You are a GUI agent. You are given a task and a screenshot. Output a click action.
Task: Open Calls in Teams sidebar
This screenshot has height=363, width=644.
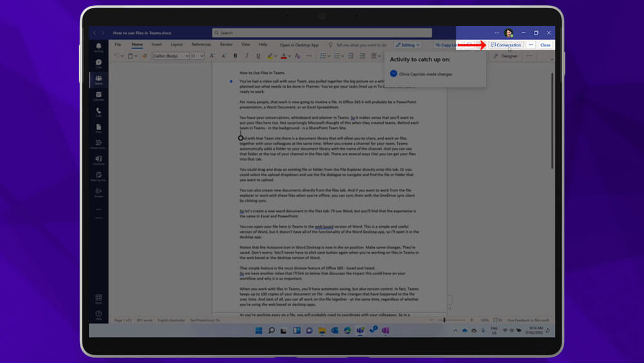point(99,112)
